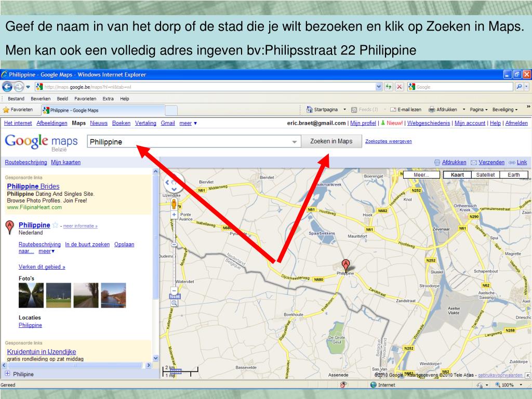Open the Favorieten menu in menu bar
Viewport: 532px width, 399px height.
(x=85, y=99)
